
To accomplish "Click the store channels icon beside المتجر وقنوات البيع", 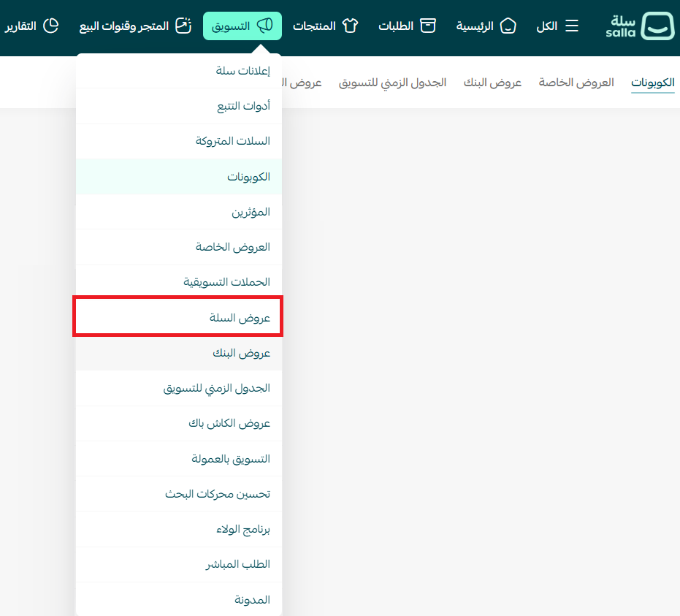I will (183, 26).
